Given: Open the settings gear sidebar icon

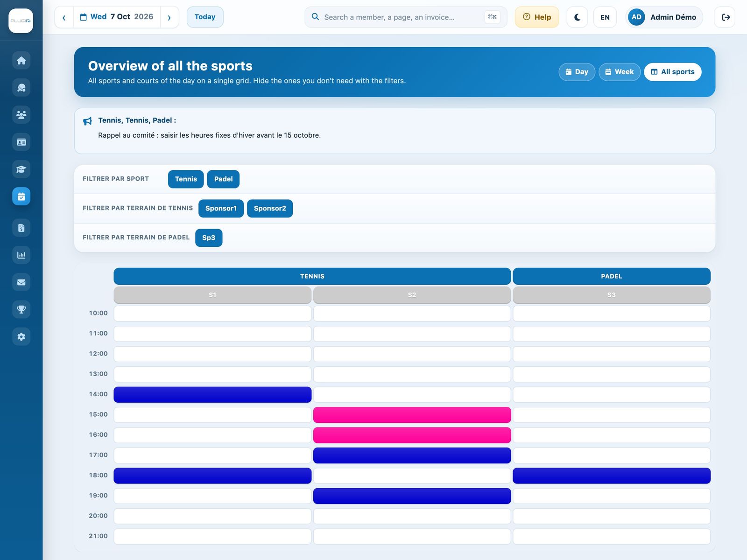Looking at the screenshot, I should [x=21, y=336].
